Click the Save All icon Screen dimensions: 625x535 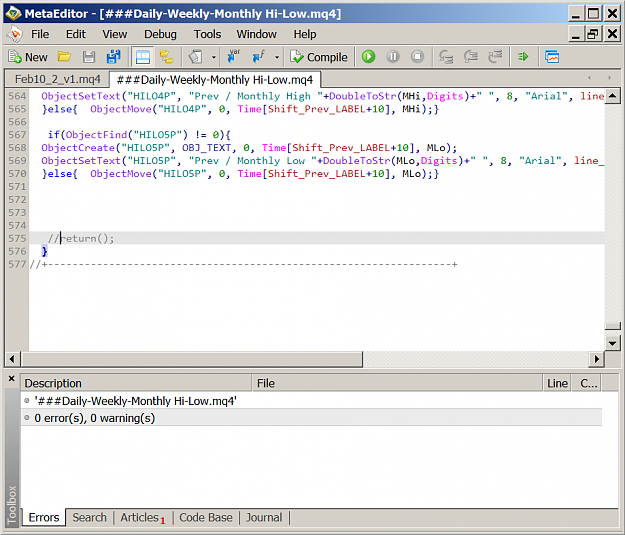pos(114,57)
